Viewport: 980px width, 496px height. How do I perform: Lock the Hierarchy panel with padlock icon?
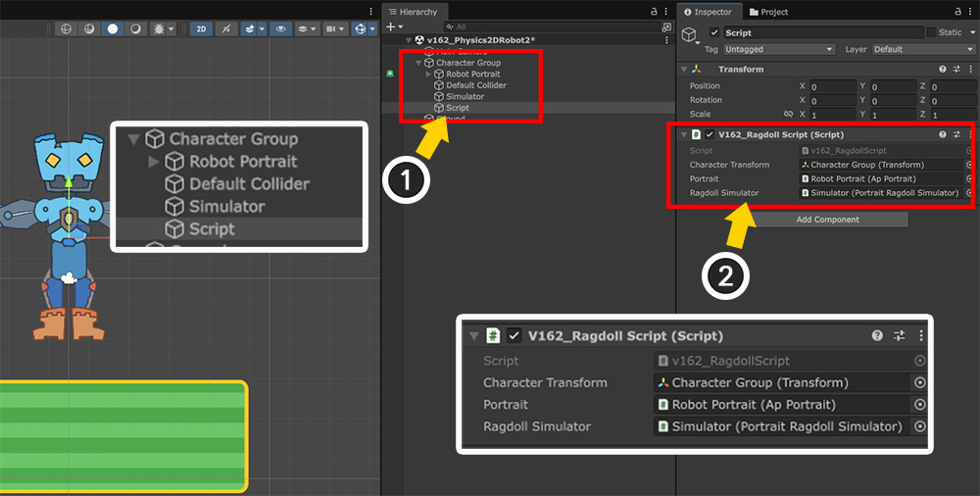coord(654,11)
